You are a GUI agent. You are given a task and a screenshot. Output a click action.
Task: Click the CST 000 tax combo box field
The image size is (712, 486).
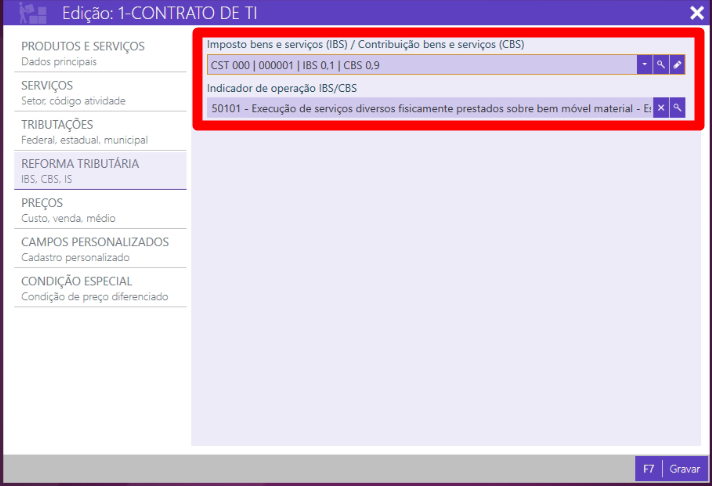(421, 65)
